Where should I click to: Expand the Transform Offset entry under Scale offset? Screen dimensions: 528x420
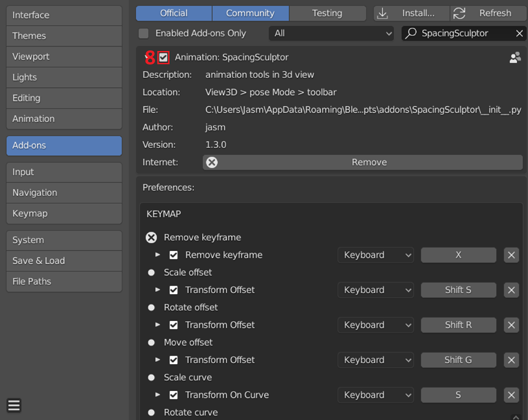pos(157,290)
